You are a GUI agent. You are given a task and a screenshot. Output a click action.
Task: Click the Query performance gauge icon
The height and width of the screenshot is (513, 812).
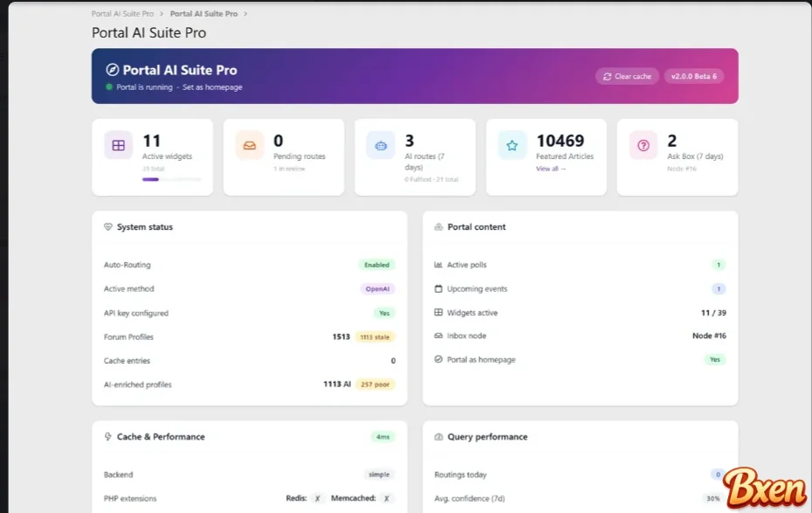click(438, 437)
